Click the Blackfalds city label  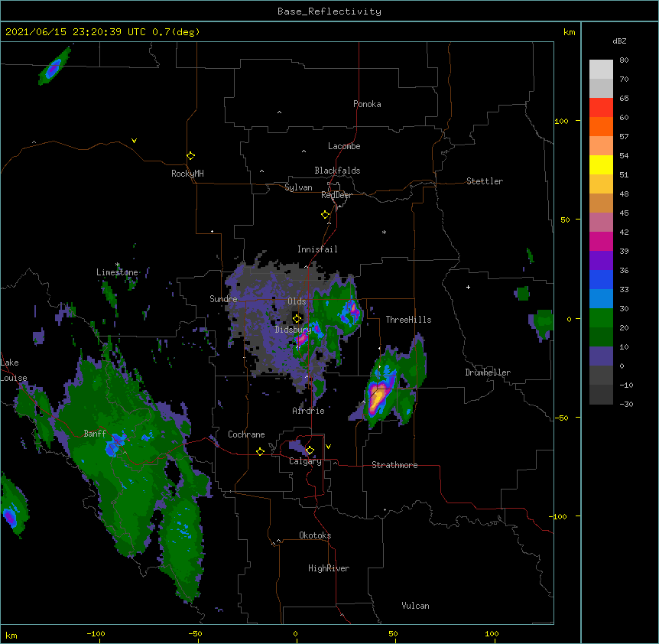(337, 171)
